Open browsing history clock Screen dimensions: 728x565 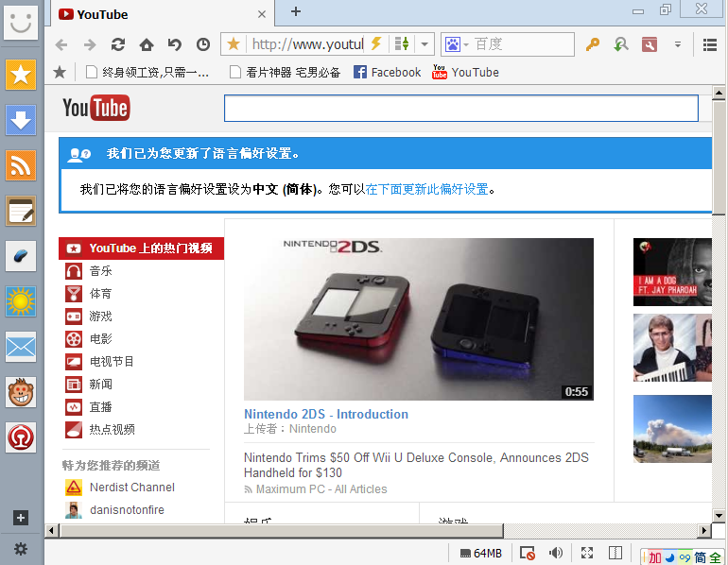coord(203,44)
